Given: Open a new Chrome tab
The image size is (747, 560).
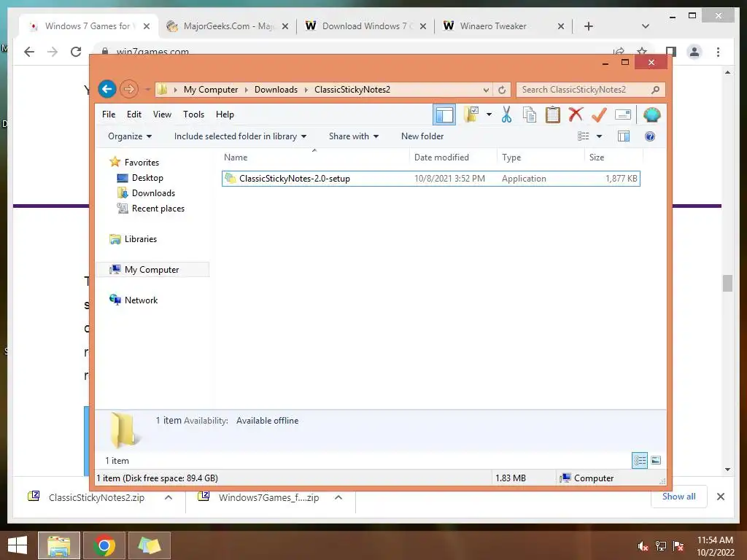Looking at the screenshot, I should 589,26.
